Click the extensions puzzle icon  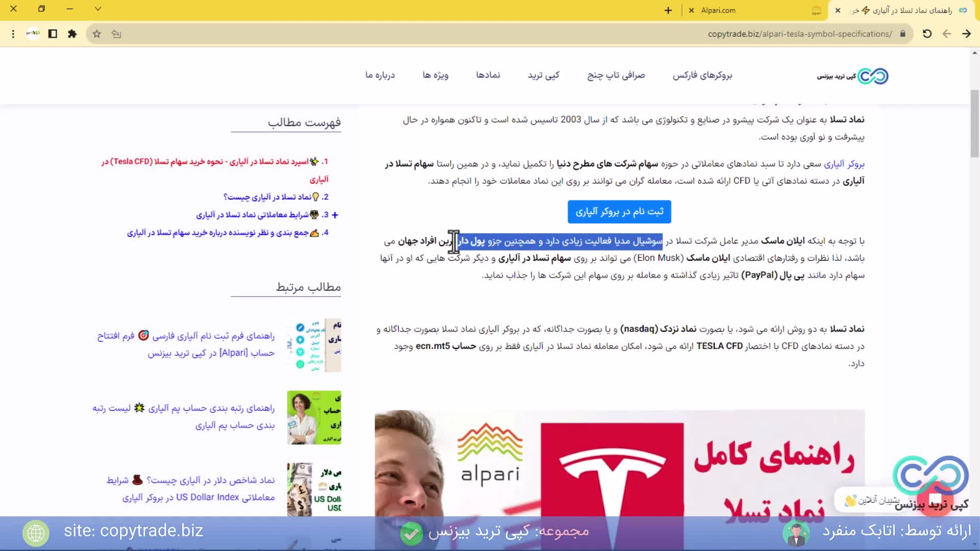click(72, 34)
